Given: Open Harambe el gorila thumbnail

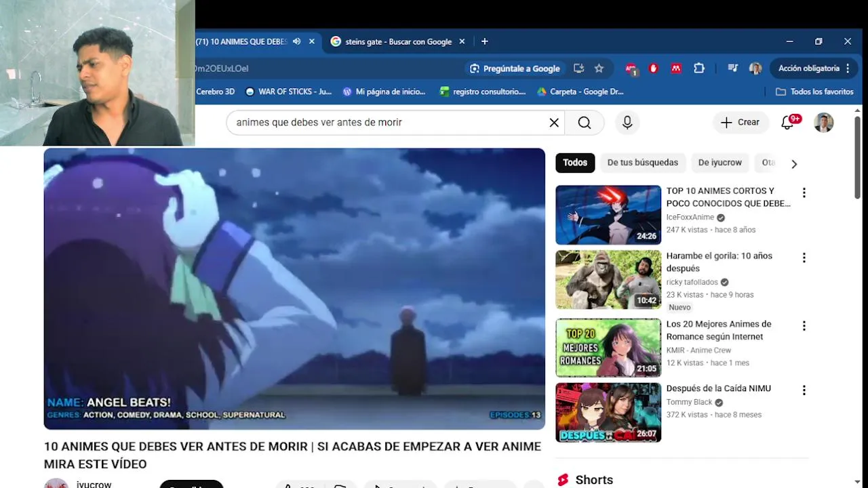Looking at the screenshot, I should [608, 280].
